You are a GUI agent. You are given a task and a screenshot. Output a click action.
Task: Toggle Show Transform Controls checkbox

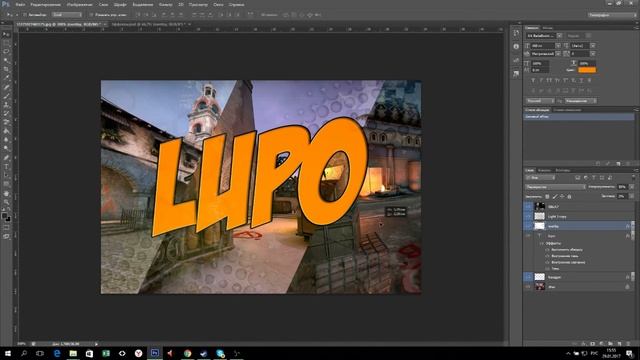tap(91, 15)
